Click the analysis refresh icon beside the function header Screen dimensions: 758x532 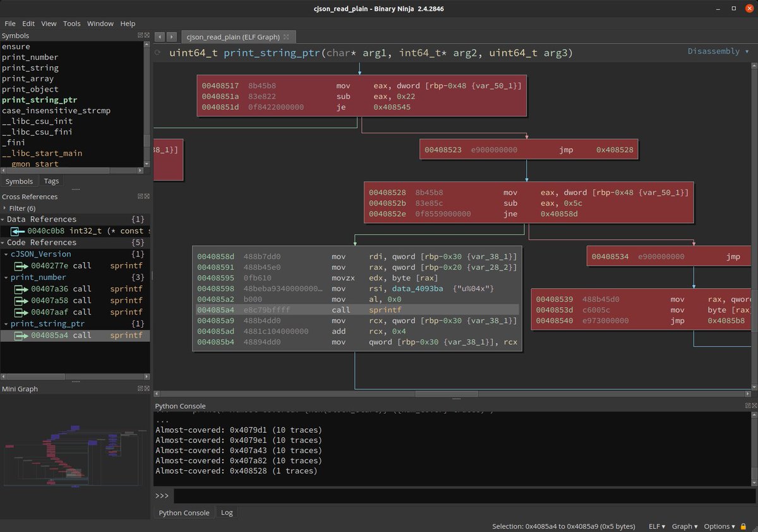(157, 53)
